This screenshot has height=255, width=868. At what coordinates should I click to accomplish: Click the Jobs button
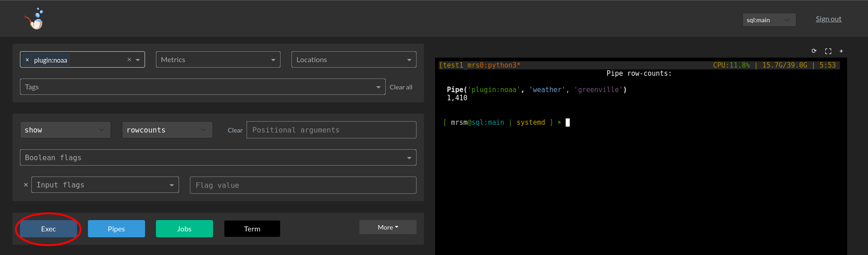pos(184,229)
